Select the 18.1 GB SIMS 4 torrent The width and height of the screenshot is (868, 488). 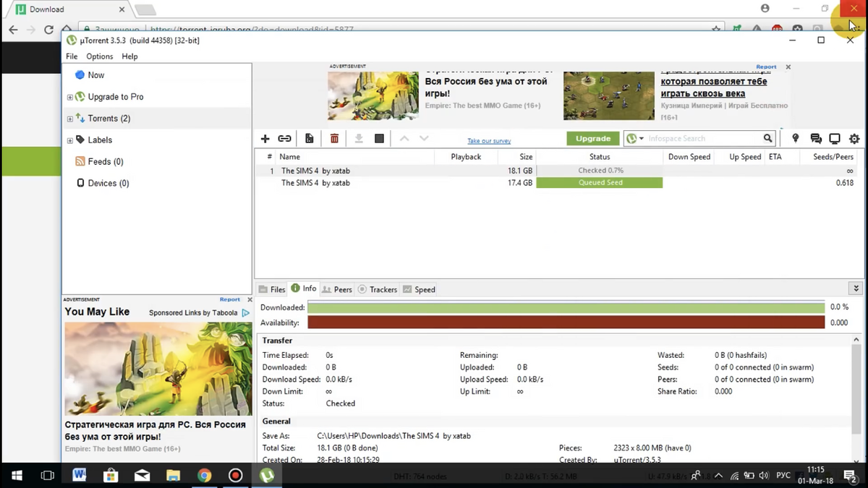click(560, 171)
